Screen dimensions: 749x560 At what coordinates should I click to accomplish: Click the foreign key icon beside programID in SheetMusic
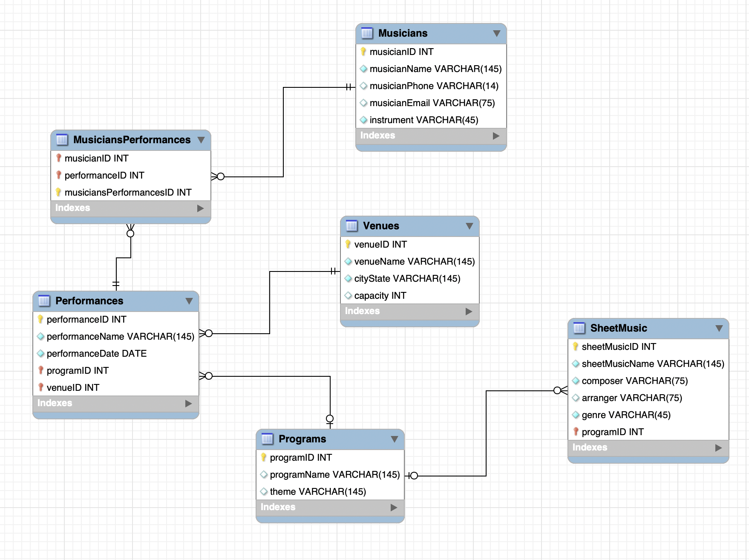(576, 432)
